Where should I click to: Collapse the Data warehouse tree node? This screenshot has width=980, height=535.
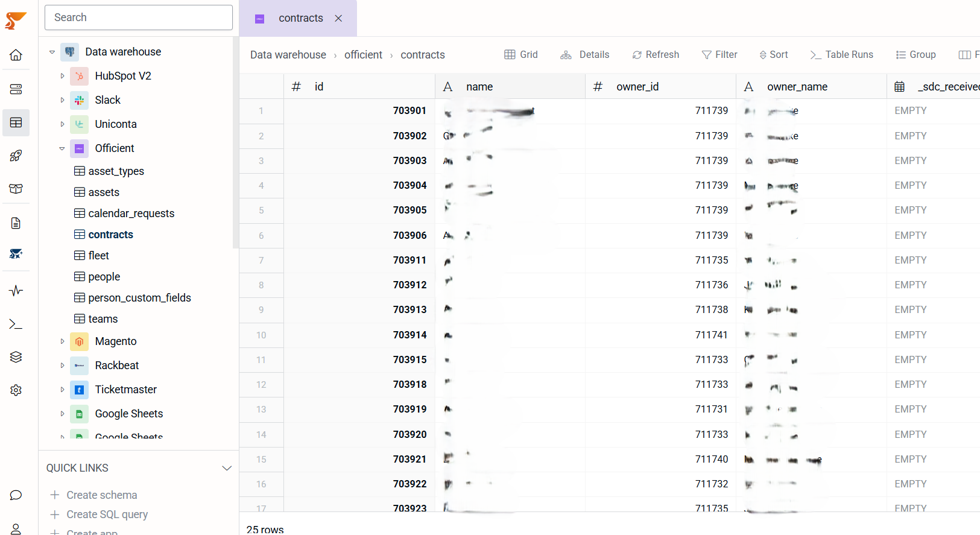[52, 52]
